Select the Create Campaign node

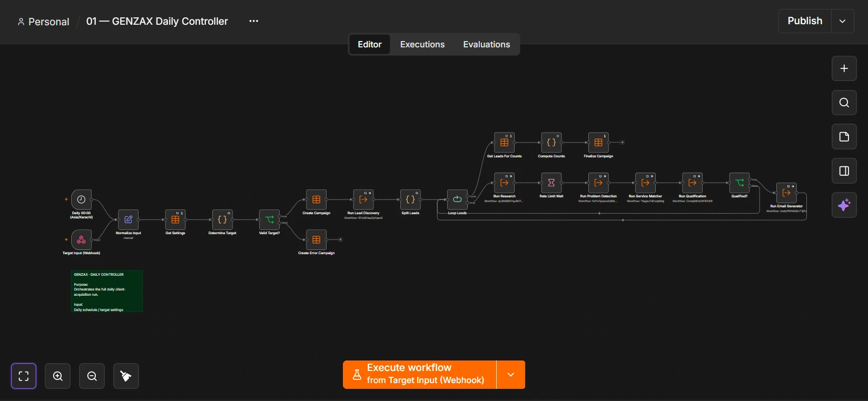[316, 199]
